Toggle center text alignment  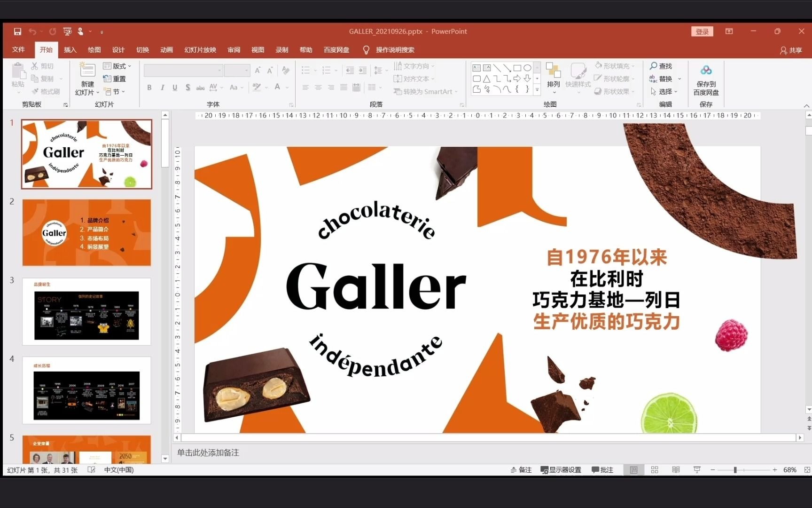(318, 87)
